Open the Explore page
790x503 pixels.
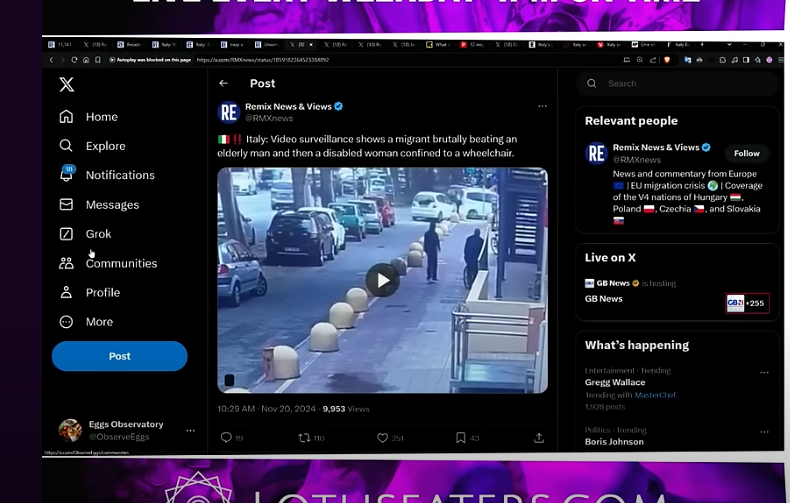(93, 146)
